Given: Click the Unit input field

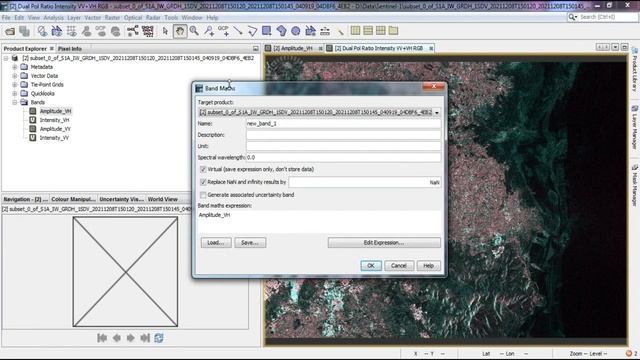Looking at the screenshot, I should pos(343,146).
